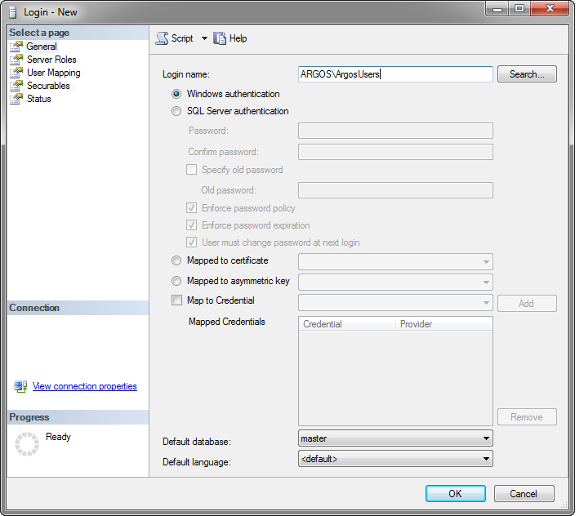Image resolution: width=576 pixels, height=516 pixels.
Task: Open the Server Roles page
Action: coord(52,59)
